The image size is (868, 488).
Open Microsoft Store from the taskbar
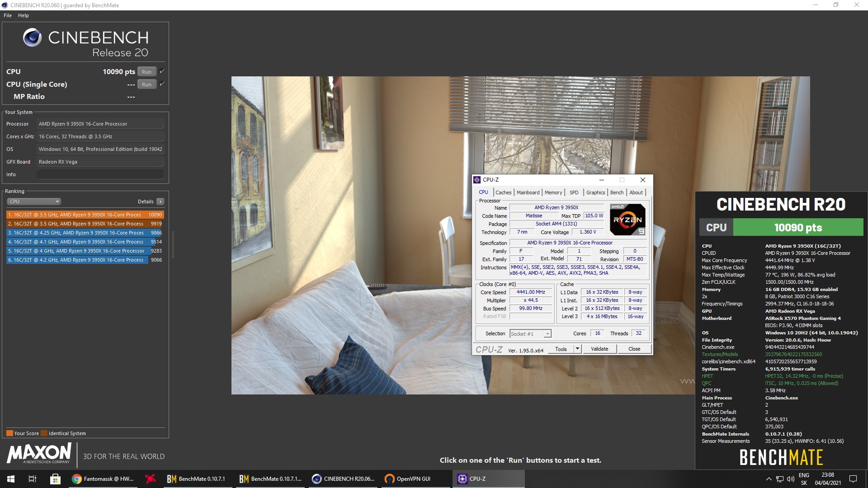(x=55, y=479)
